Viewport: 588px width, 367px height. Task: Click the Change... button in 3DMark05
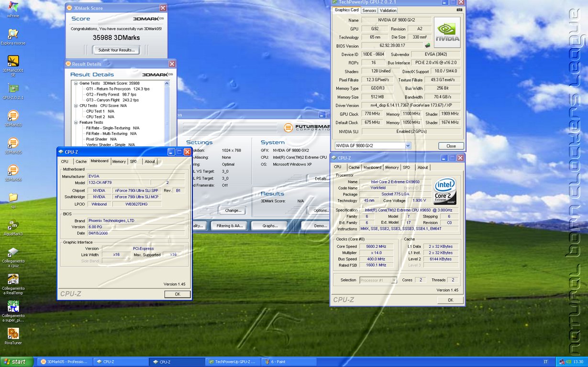pos(233,210)
